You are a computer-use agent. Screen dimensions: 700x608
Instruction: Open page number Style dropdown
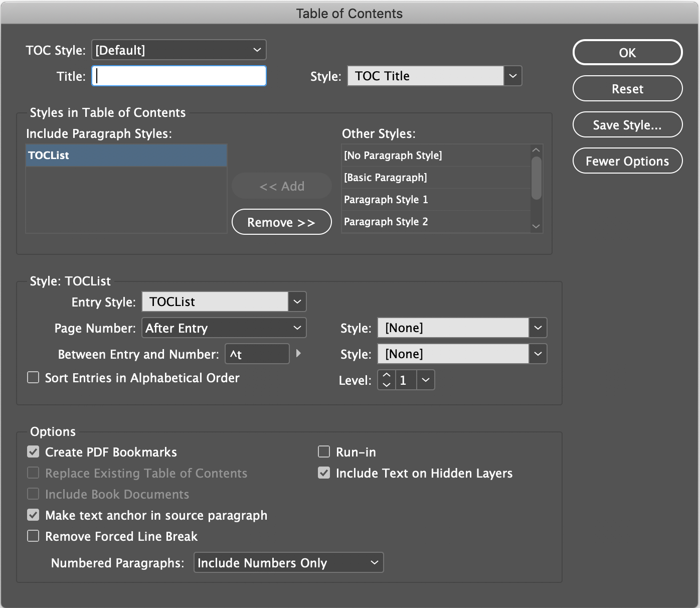coord(538,328)
